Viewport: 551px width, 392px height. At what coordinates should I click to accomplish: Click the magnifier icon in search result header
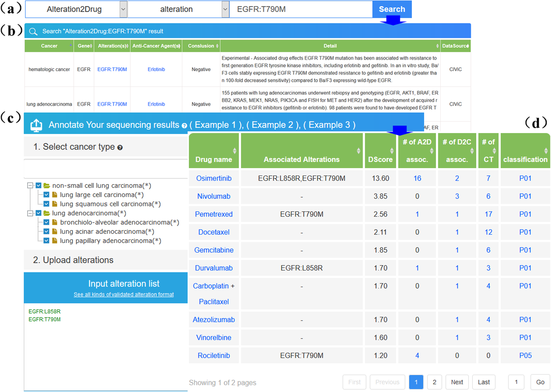point(33,31)
